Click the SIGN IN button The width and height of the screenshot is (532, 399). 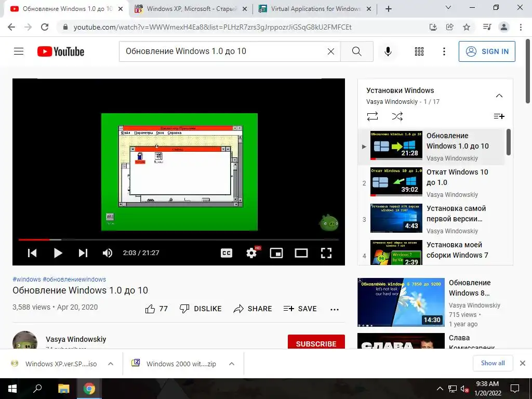click(487, 51)
